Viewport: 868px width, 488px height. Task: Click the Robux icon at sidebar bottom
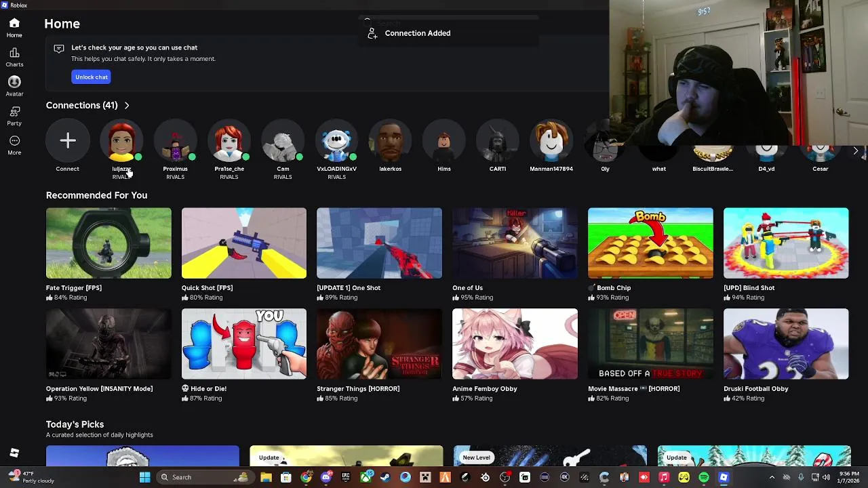(14, 453)
